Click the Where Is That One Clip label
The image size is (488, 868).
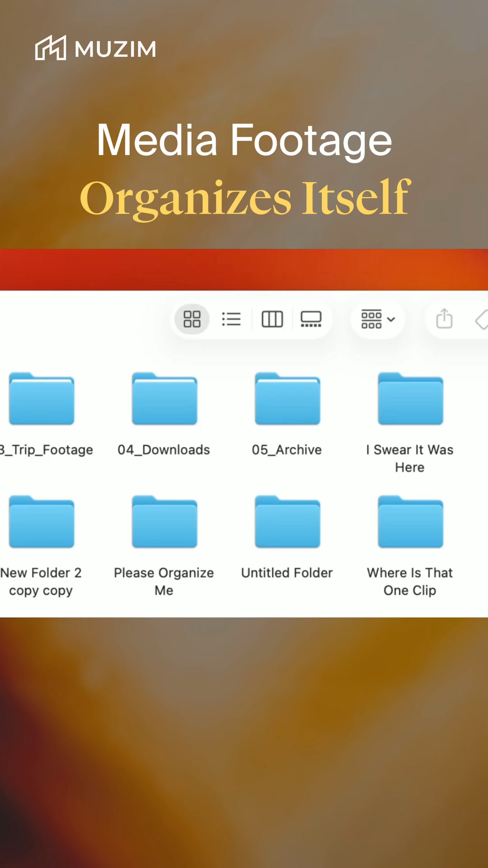click(410, 581)
